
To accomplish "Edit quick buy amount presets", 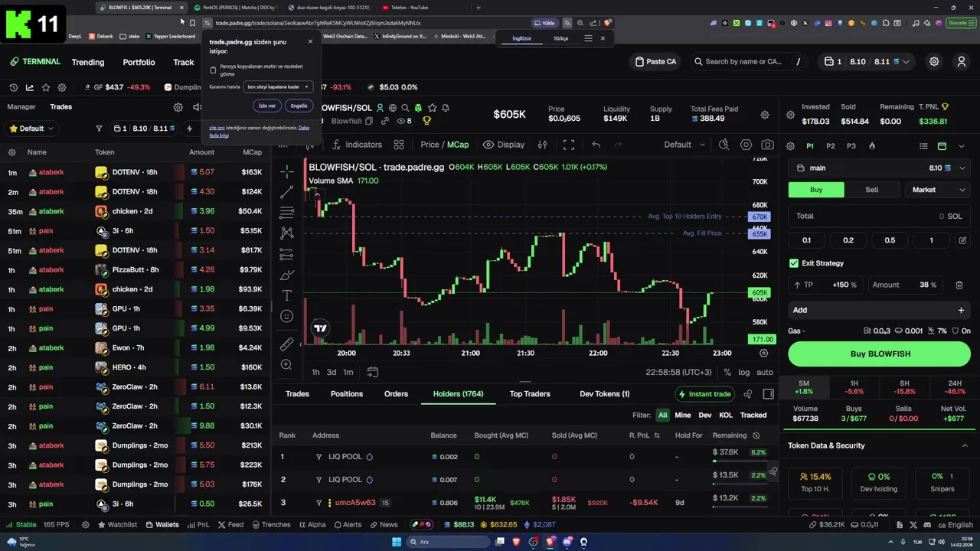I will (962, 240).
